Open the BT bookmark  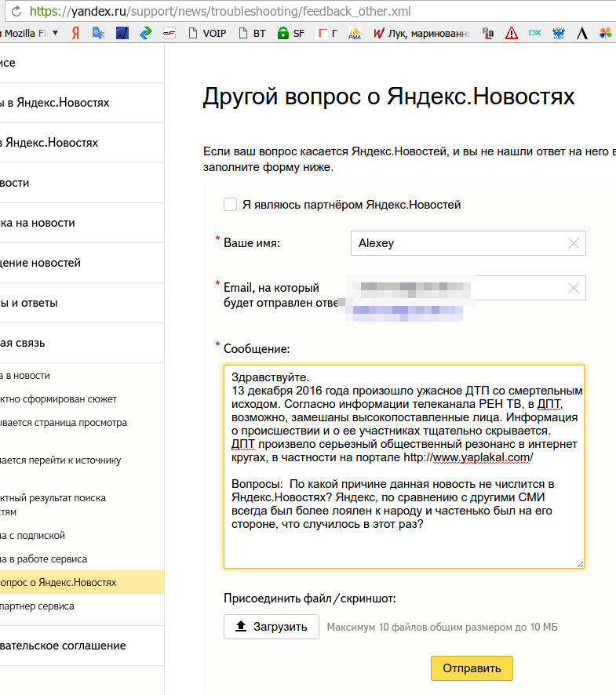253,33
